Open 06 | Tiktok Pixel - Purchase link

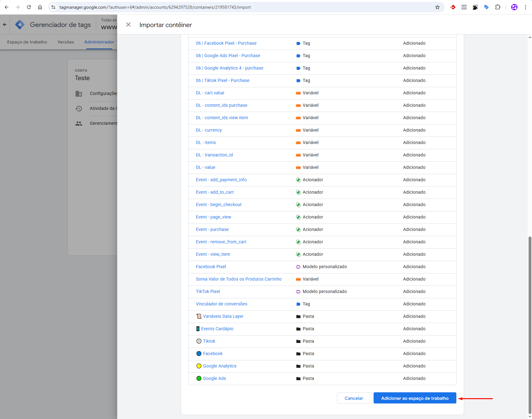click(x=223, y=80)
